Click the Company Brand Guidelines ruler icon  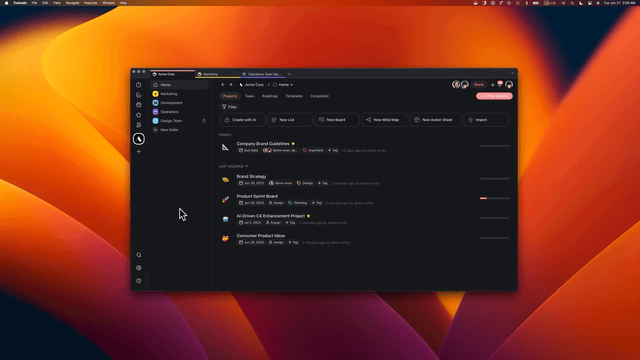[225, 147]
